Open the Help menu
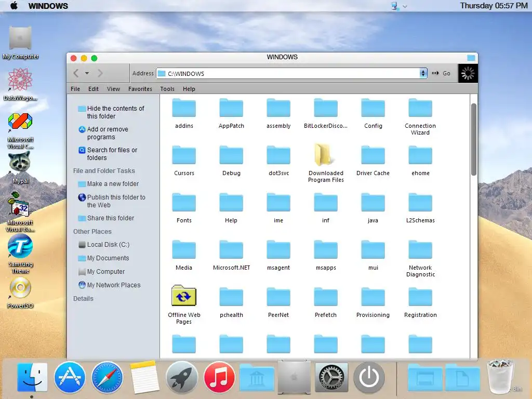 [x=189, y=89]
